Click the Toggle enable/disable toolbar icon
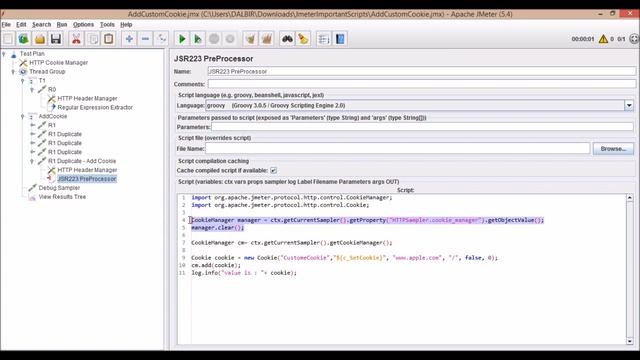 tap(162, 39)
